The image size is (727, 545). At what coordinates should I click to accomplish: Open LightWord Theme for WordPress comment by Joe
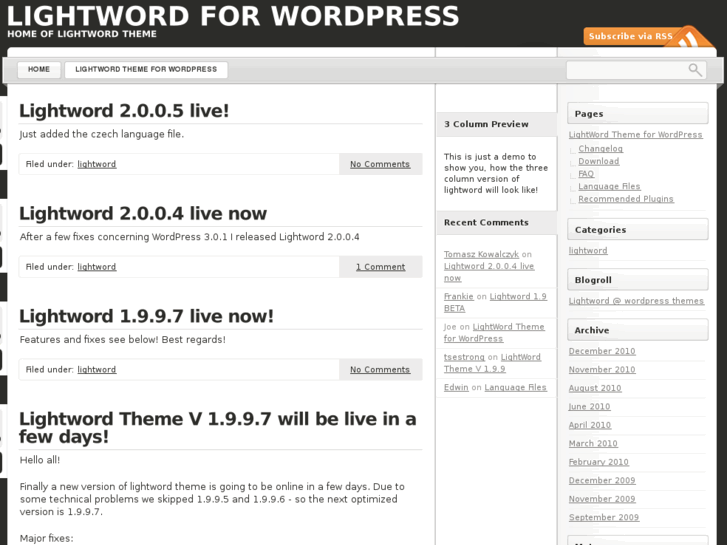494,333
